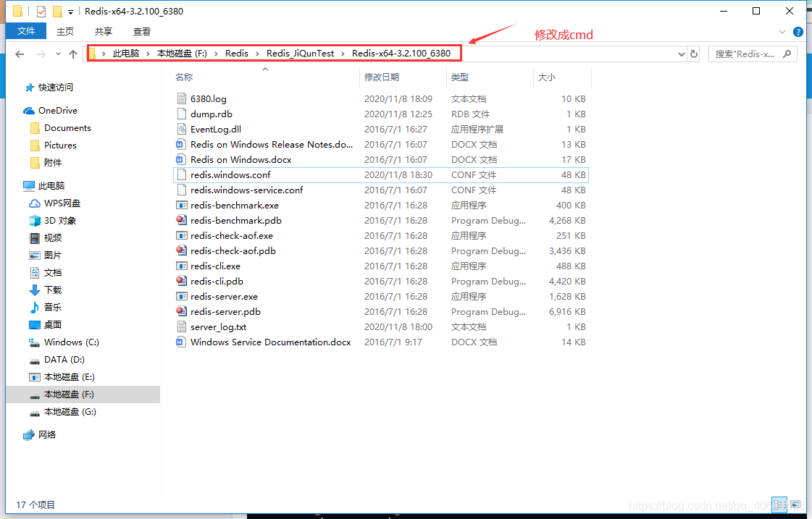
Task: Open the Quick Access Toolbar customize dropdown
Action: pos(70,12)
